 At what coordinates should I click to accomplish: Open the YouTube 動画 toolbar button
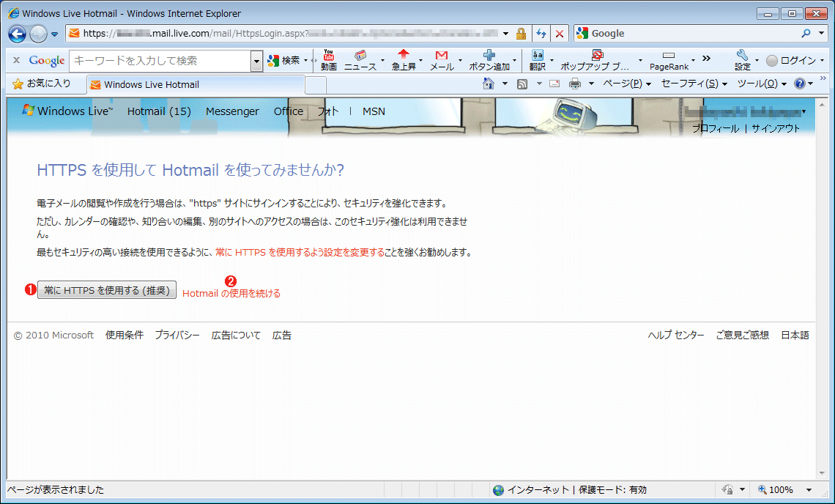(x=329, y=60)
